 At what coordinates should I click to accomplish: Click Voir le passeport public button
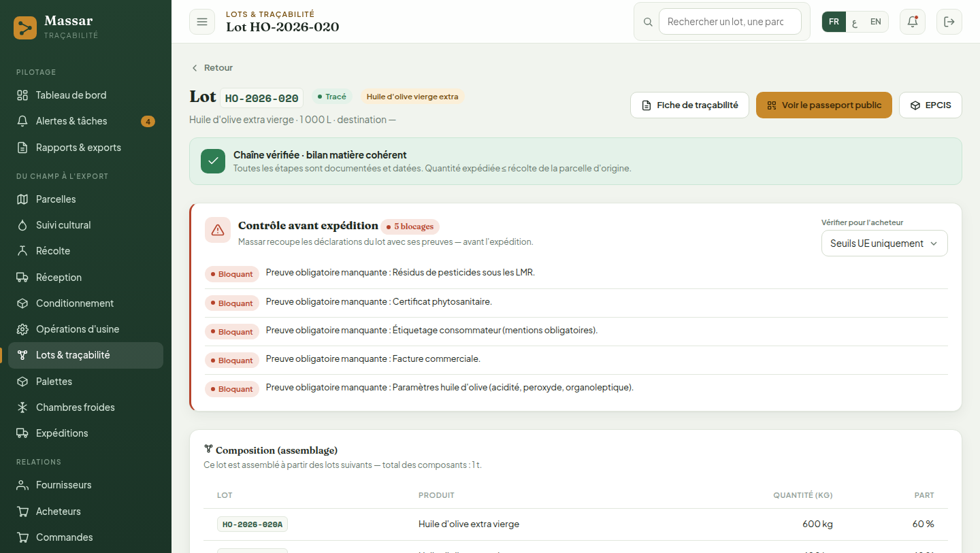[x=823, y=105]
